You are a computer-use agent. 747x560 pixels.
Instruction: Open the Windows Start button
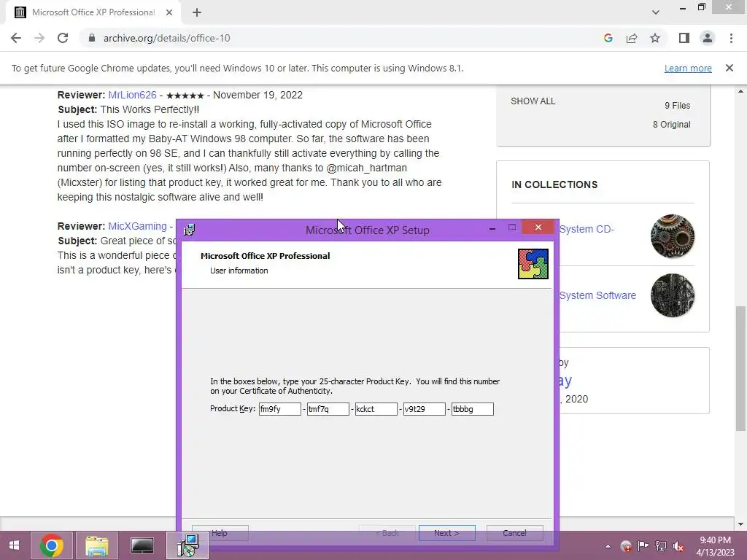click(x=15, y=545)
